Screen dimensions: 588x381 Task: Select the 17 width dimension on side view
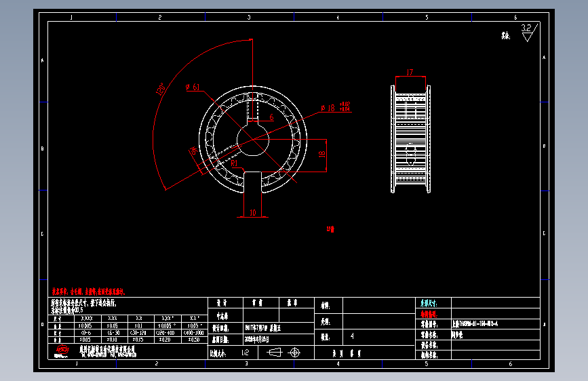point(410,72)
